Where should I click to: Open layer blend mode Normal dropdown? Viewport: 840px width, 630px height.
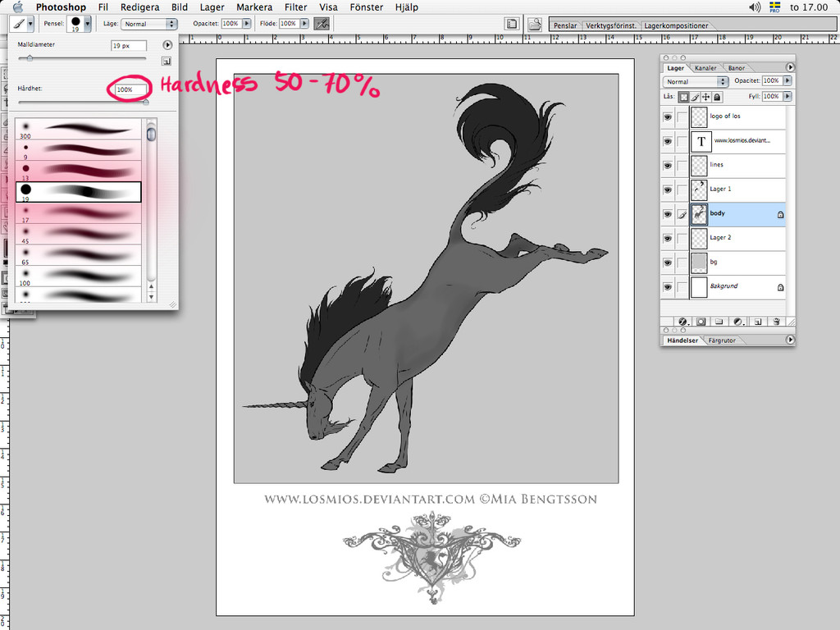pos(696,81)
